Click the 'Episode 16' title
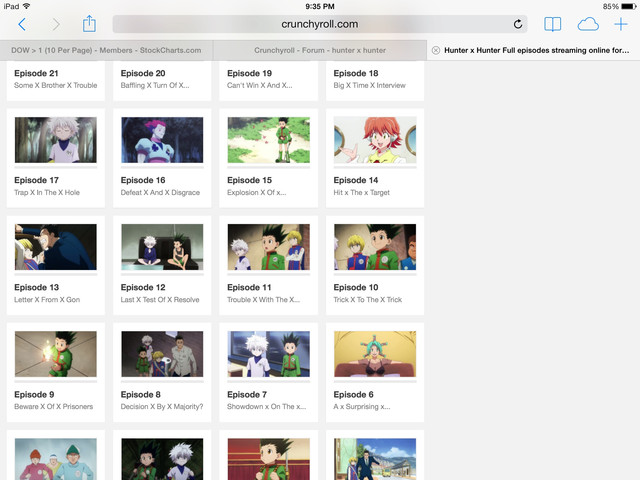This screenshot has height=480, width=640. pyautogui.click(x=143, y=180)
